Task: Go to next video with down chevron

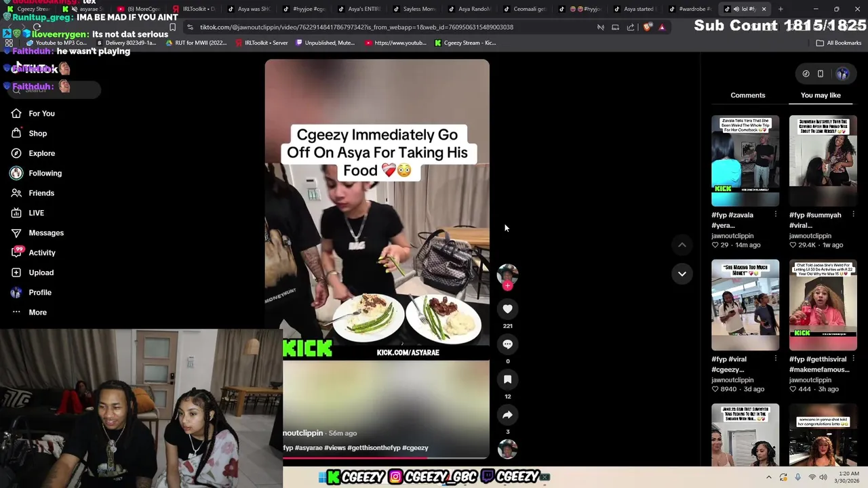Action: pyautogui.click(x=682, y=274)
